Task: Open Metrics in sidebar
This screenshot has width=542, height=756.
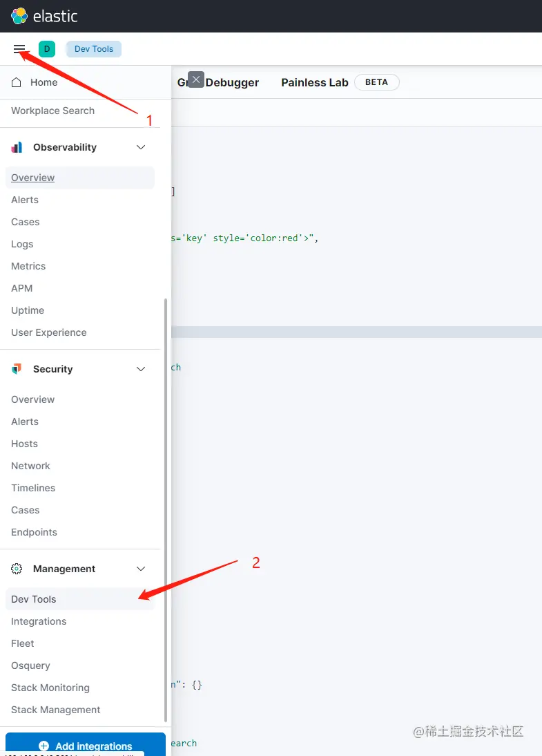Action: point(28,266)
